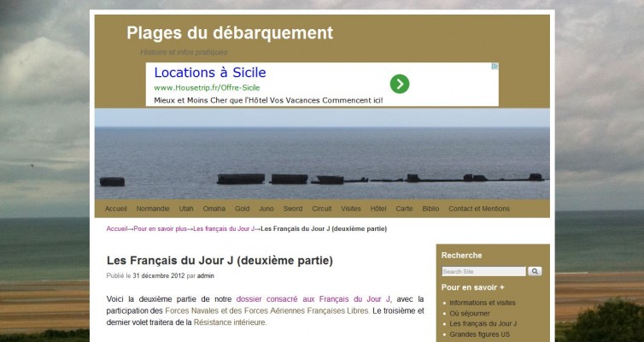Open the www.Housetrip.fr/Offre-Sicile ad URL
The width and height of the screenshot is (644, 342).
[207, 87]
